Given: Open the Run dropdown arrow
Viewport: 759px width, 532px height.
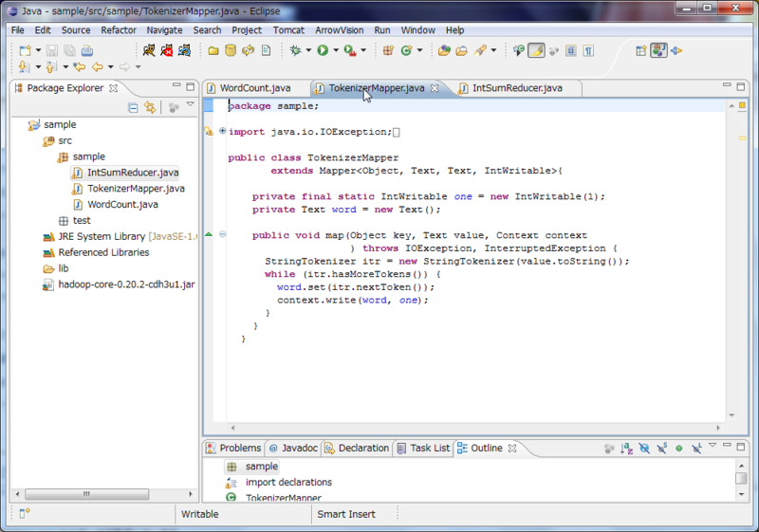Looking at the screenshot, I should coord(336,50).
